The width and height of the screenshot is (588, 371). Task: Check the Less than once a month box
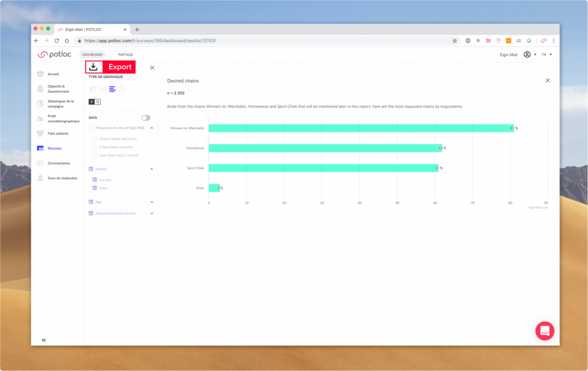coord(95,155)
